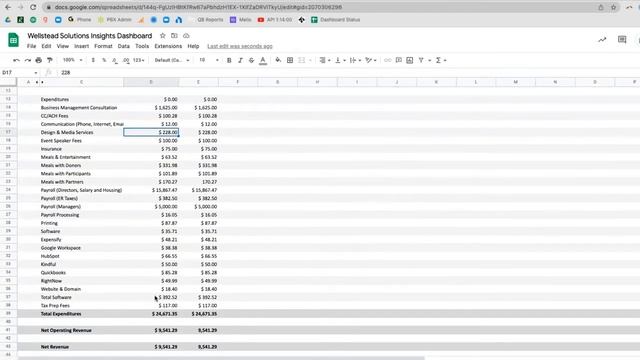Reload the page in the browser
The image size is (640, 360).
point(33,7)
